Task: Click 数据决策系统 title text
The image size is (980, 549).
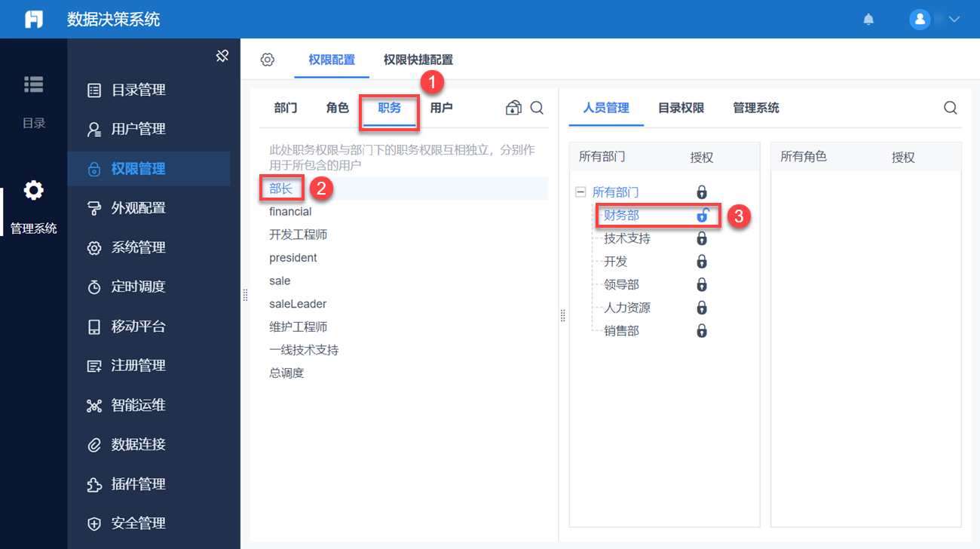Action: 114,20
